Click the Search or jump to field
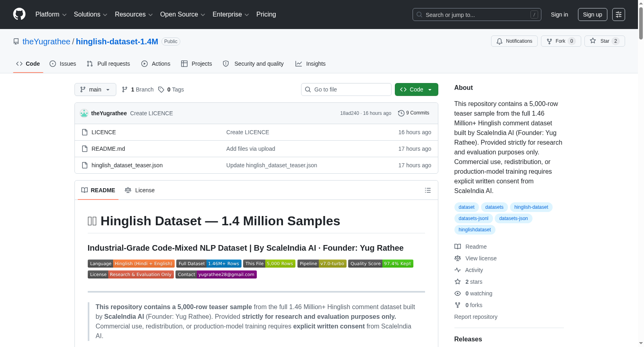This screenshot has width=644, height=347. 477,15
